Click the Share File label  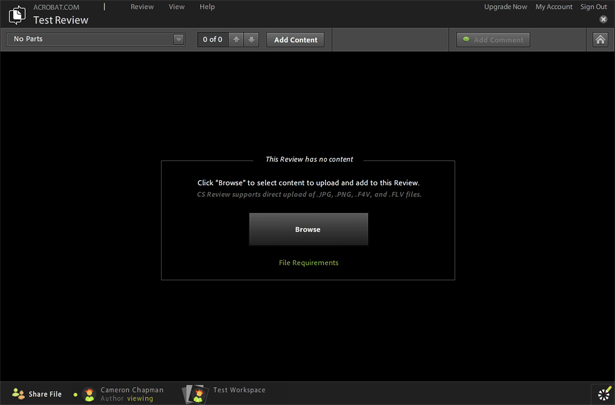pos(45,394)
